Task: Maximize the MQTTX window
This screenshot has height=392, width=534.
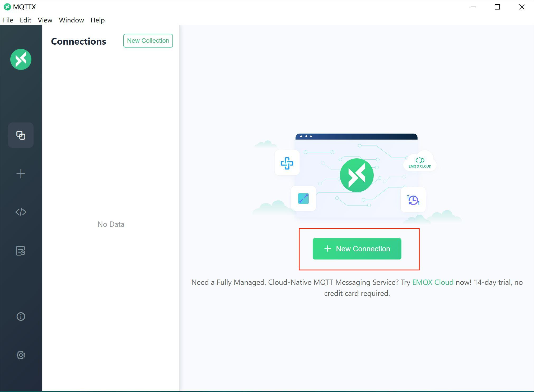Action: click(x=497, y=7)
